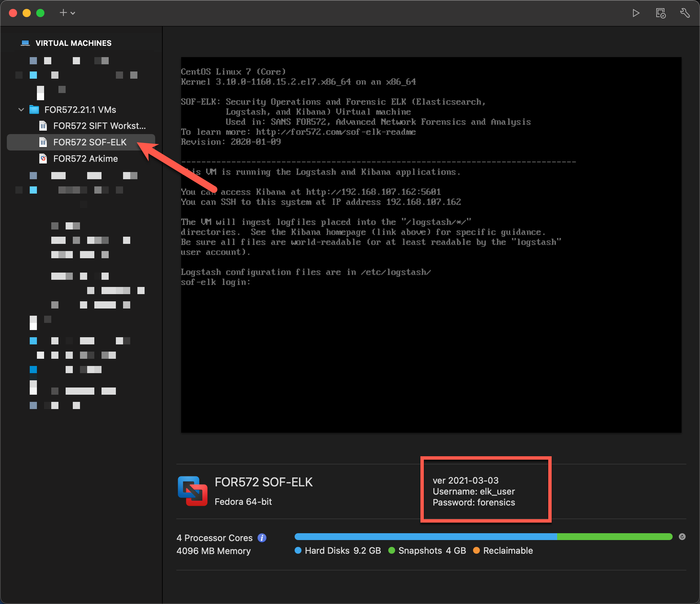Select FOR572 Arkime VM entry

pos(85,159)
